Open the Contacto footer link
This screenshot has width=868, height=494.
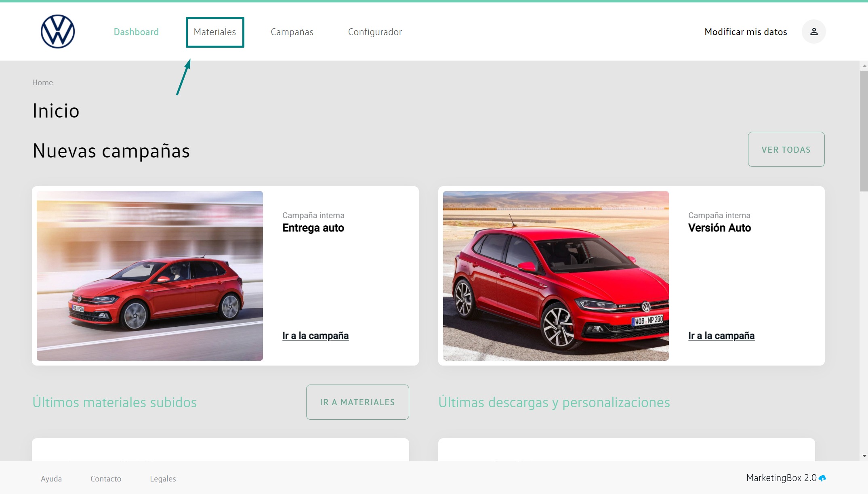click(106, 479)
